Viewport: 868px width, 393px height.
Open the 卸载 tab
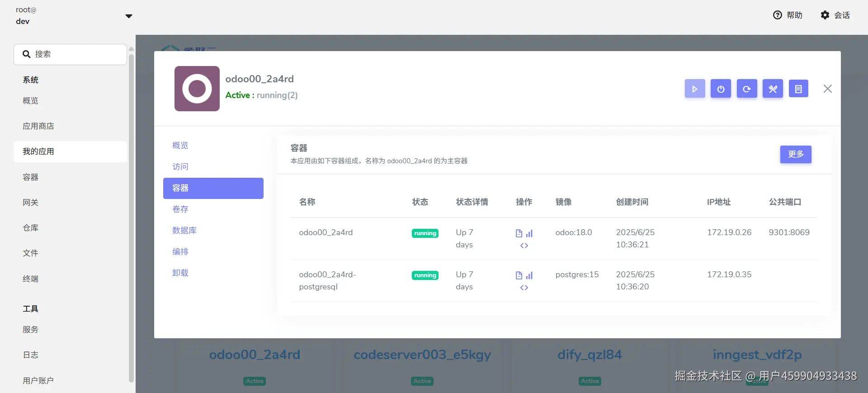[x=213, y=273]
